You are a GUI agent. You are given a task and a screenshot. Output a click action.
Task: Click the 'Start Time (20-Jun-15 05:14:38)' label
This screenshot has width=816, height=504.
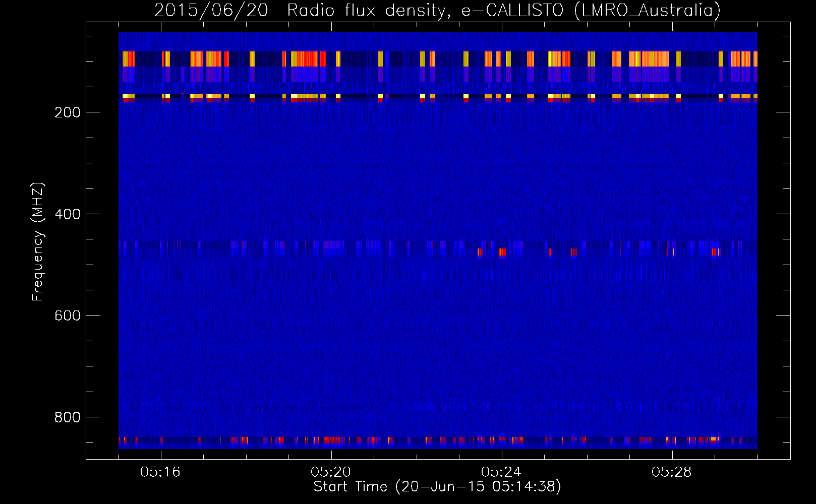coord(437,487)
